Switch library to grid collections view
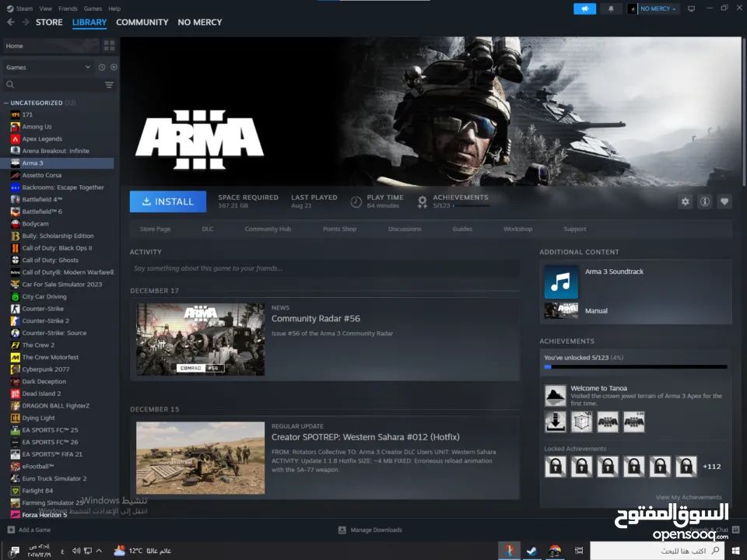The image size is (747, 560). [x=109, y=46]
